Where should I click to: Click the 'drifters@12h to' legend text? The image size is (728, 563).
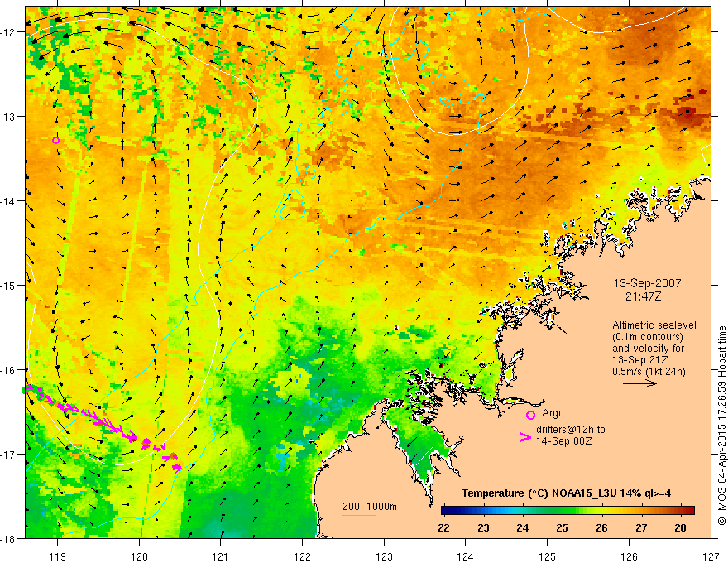571,430
